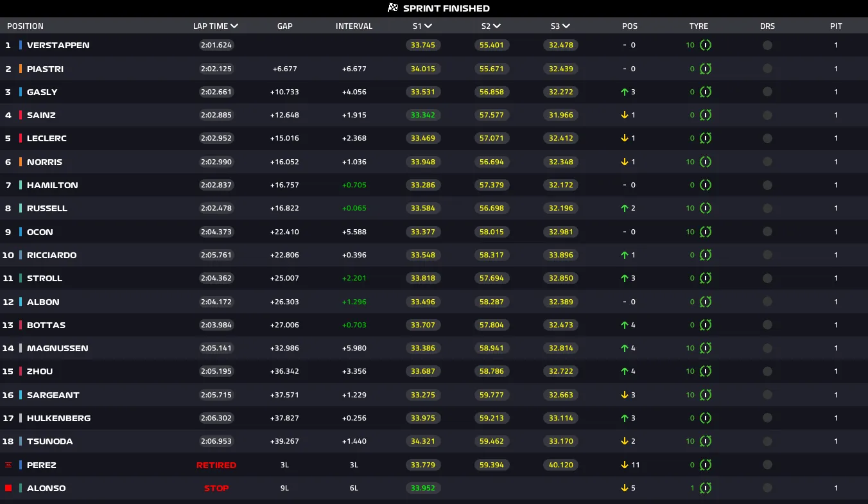Click Russell's green interval +0.065
Screen dimensions: 868x504
[x=354, y=208]
